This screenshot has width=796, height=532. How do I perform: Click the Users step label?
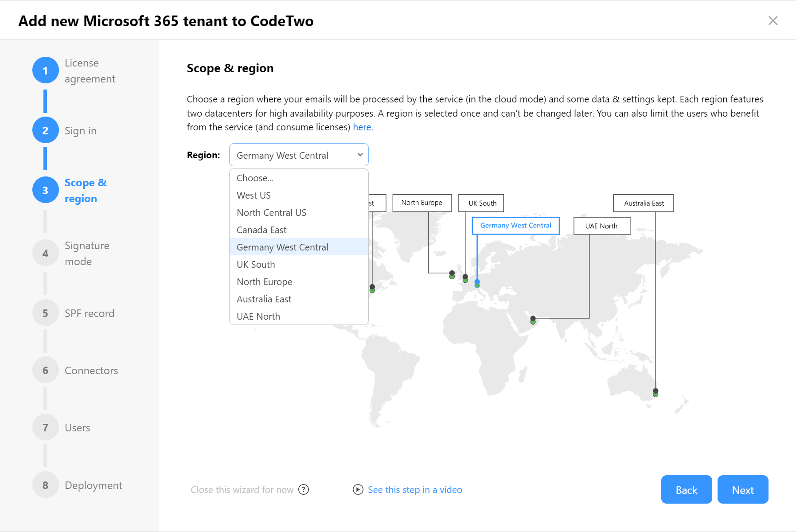point(78,428)
